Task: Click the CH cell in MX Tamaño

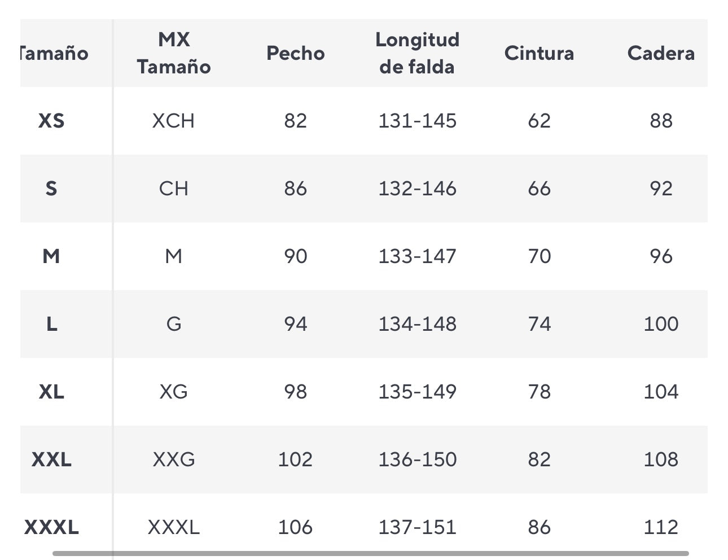Action: coord(173,189)
